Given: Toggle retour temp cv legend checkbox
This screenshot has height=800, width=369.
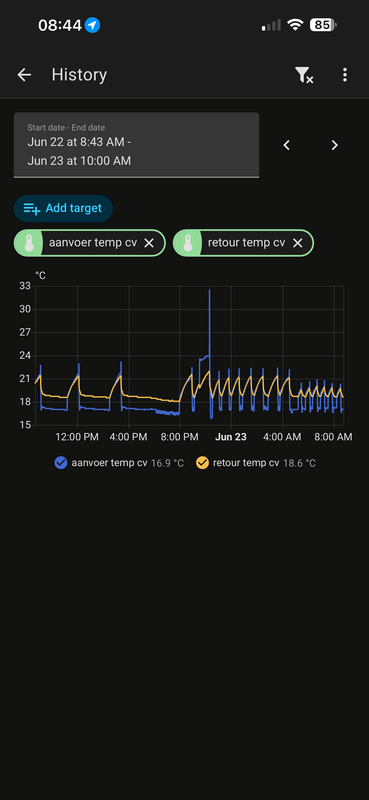Looking at the screenshot, I should point(203,463).
